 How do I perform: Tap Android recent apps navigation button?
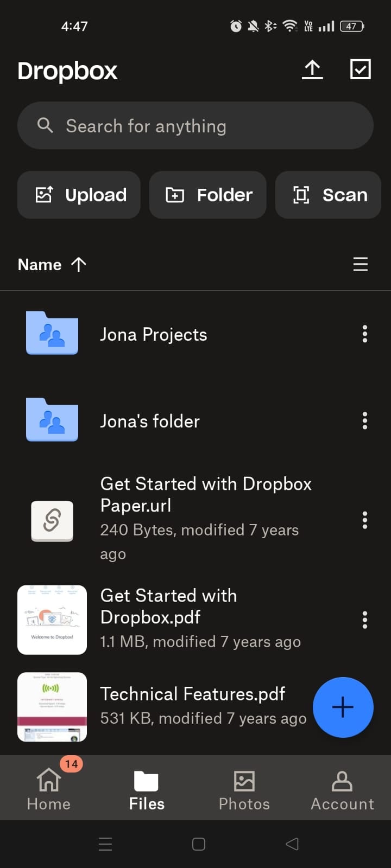coord(105,844)
